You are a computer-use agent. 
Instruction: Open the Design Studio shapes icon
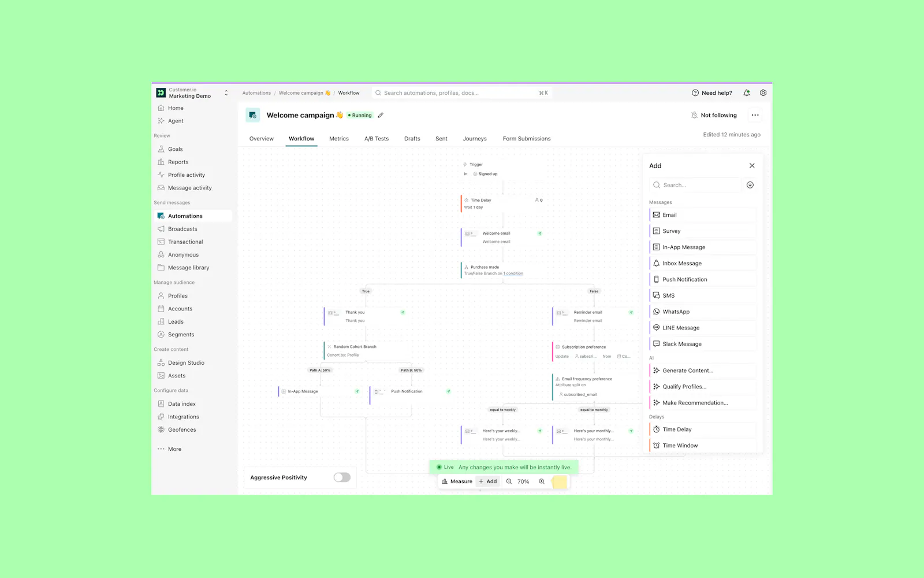[161, 362]
